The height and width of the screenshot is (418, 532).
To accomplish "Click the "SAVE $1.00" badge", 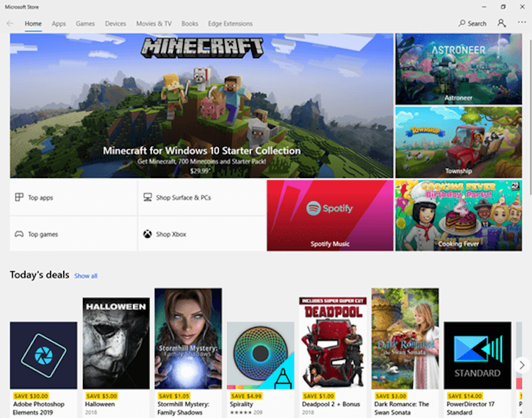I will [318, 396].
